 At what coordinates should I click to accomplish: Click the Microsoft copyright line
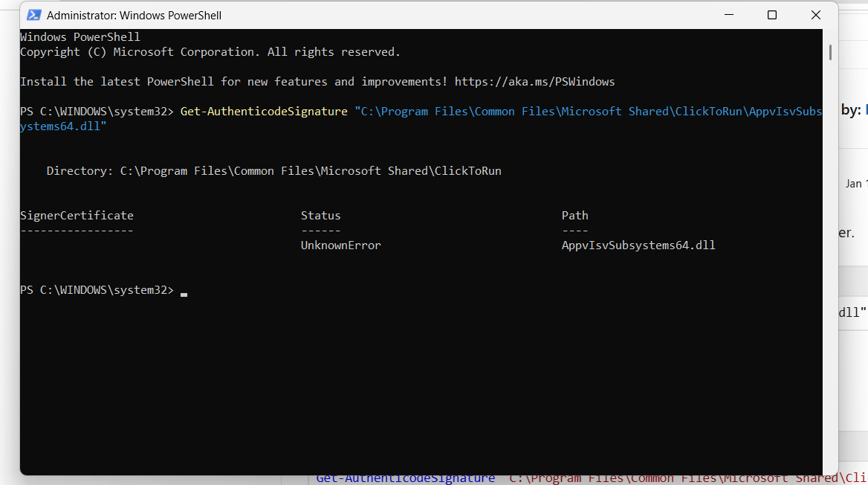210,51
